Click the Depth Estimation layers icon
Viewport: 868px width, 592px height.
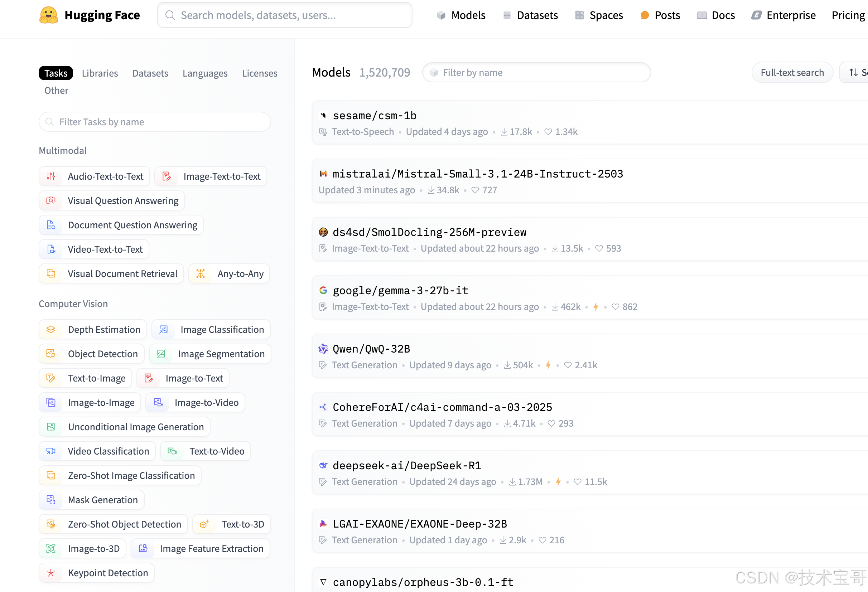click(x=51, y=329)
